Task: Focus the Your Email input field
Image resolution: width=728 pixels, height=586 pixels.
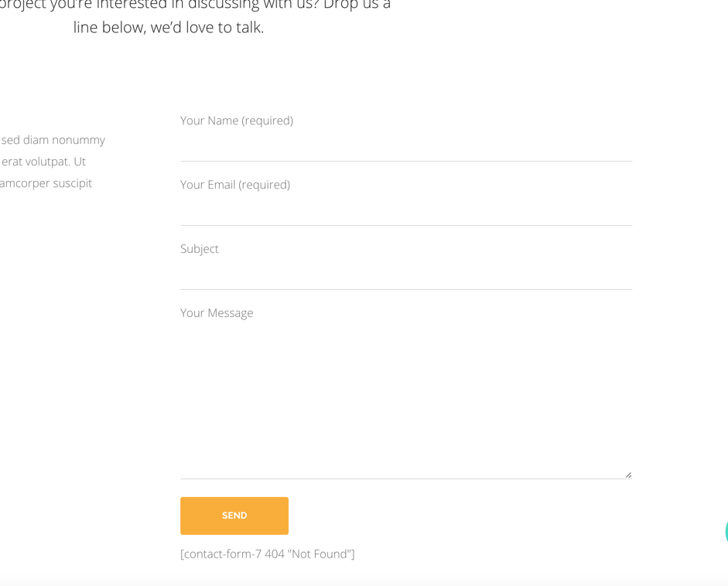Action: coord(406,210)
